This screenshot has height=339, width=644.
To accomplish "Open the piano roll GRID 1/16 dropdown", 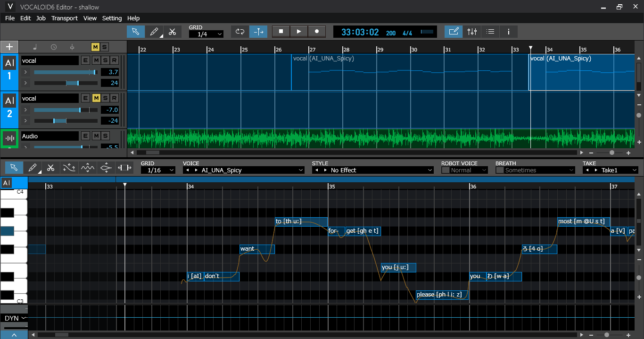I will tap(158, 170).
